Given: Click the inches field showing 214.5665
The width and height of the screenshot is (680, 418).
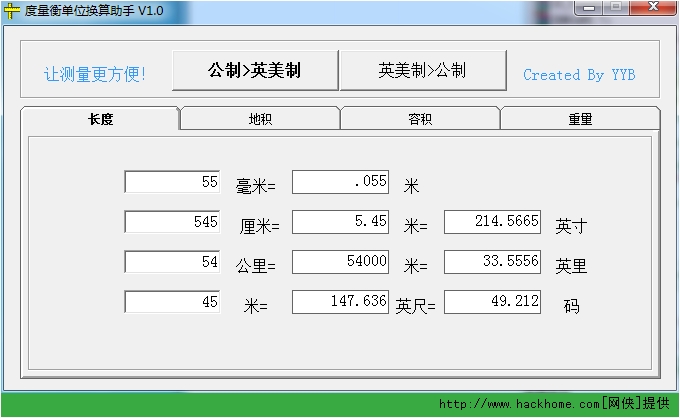Looking at the screenshot, I should pos(492,222).
